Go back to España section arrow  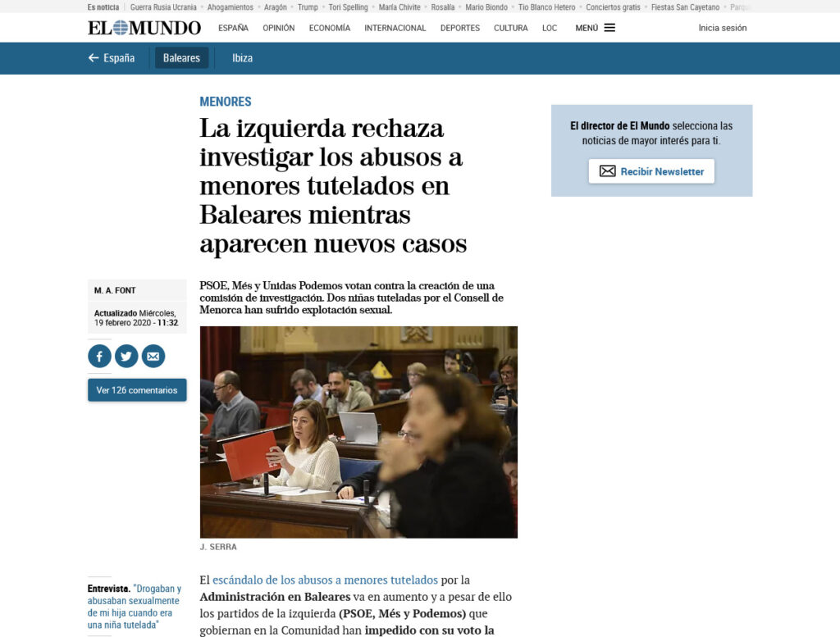pos(111,58)
